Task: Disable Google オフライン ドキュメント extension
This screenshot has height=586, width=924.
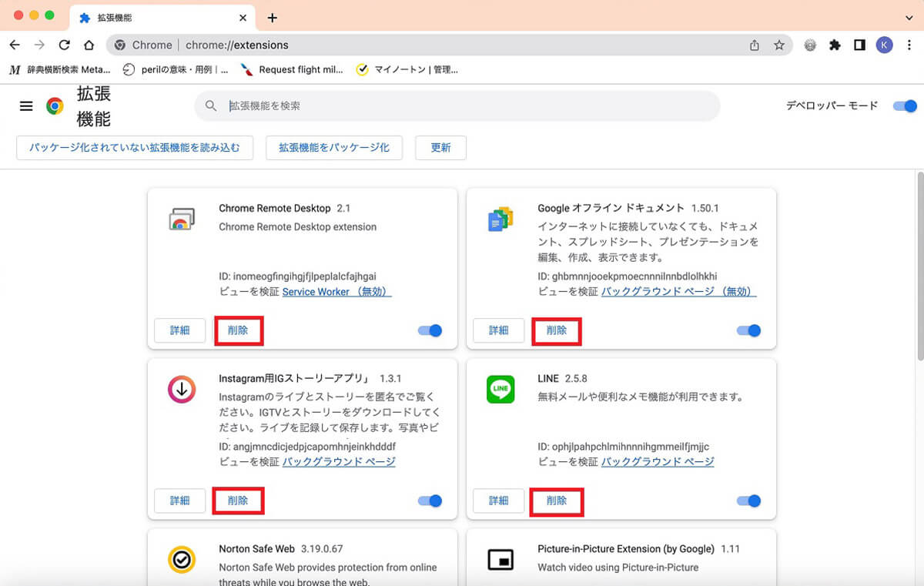Action: [748, 330]
